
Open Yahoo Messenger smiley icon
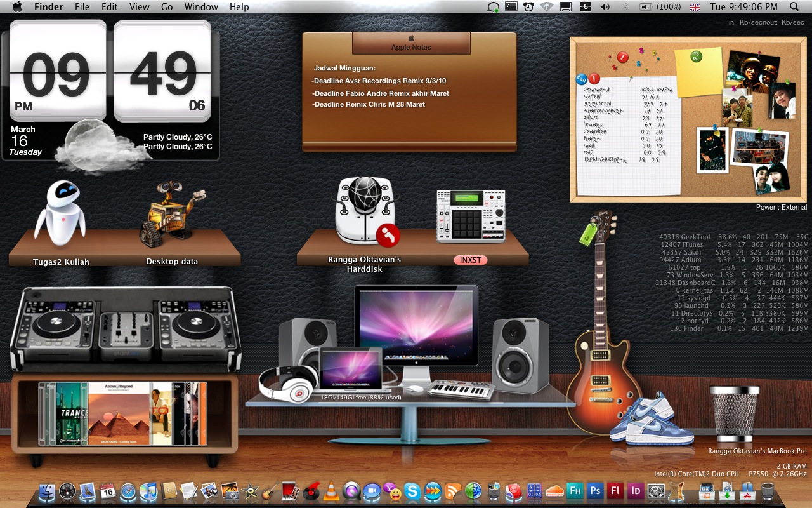point(393,492)
